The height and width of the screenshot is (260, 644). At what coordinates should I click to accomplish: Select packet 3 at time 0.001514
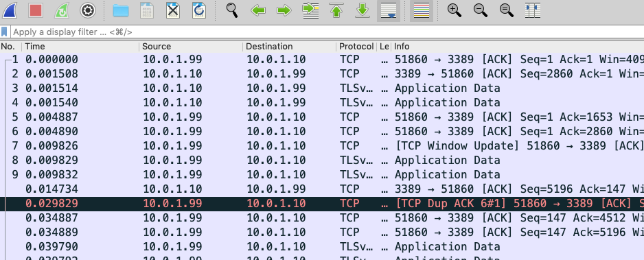[322, 88]
